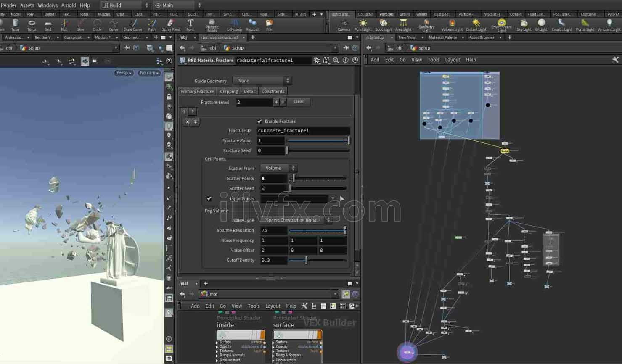622x364 pixels.
Task: Select the Path shelf tool
Action: (x=152, y=25)
